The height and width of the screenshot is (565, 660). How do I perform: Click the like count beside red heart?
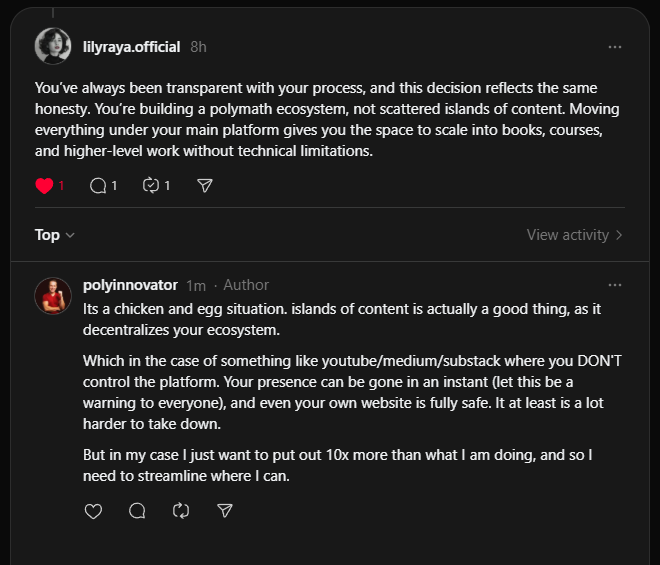pyautogui.click(x=61, y=185)
